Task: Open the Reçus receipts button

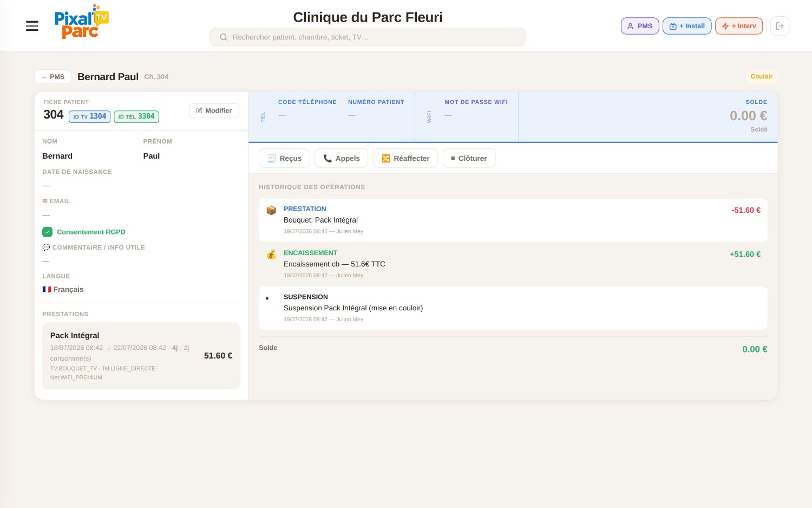Action: coord(284,158)
